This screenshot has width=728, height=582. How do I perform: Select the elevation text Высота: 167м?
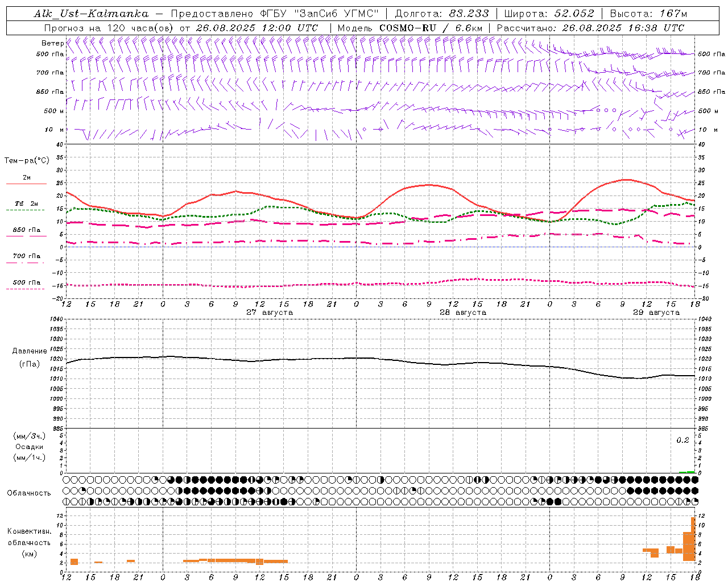(648, 14)
